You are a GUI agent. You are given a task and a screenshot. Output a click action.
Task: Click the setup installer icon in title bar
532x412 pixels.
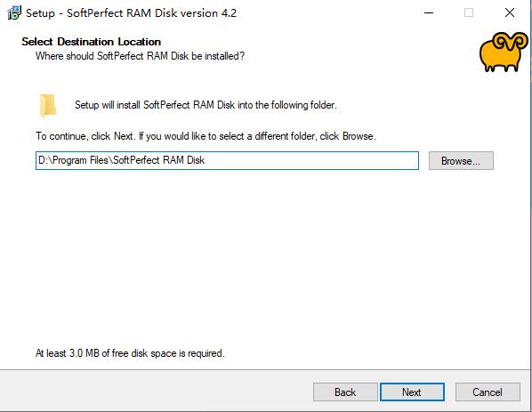click(x=14, y=12)
